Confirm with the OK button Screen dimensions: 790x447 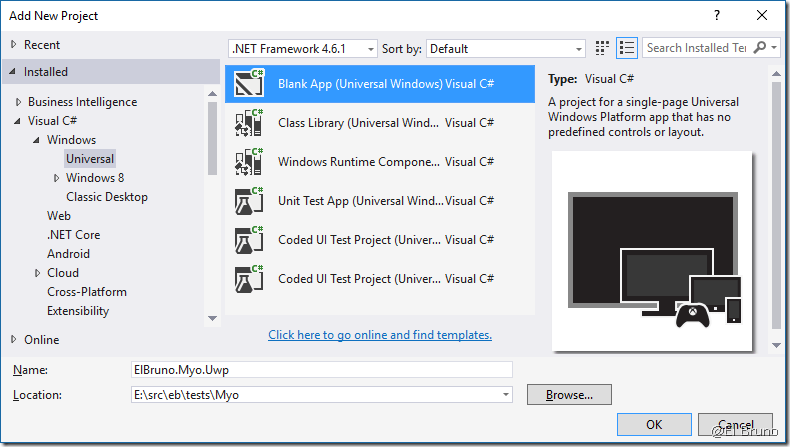tap(654, 424)
